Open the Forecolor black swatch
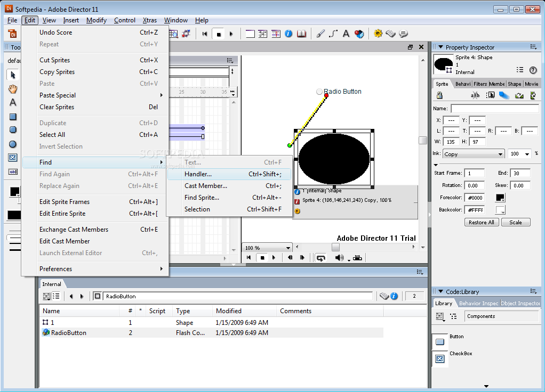Screen dimensions: 545x392 click(500, 198)
